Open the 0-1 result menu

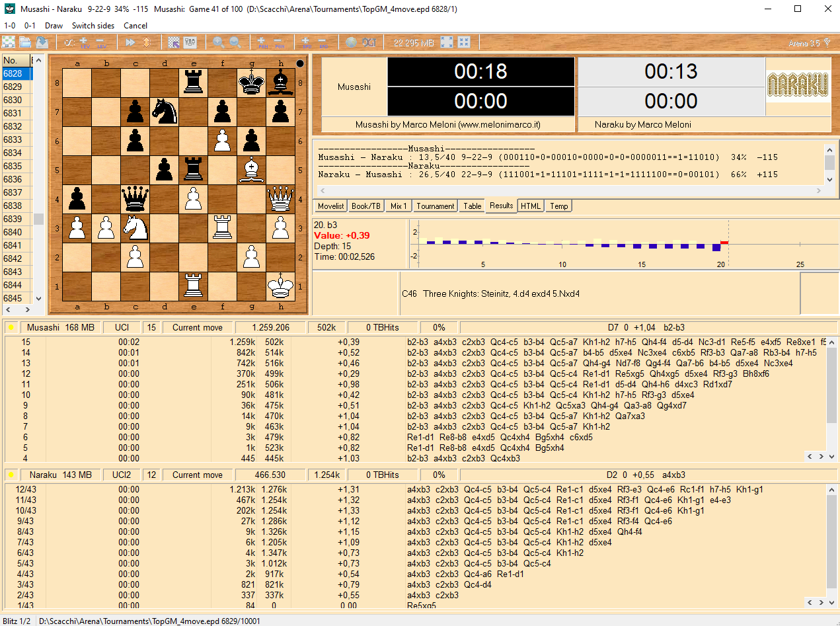pos(30,26)
